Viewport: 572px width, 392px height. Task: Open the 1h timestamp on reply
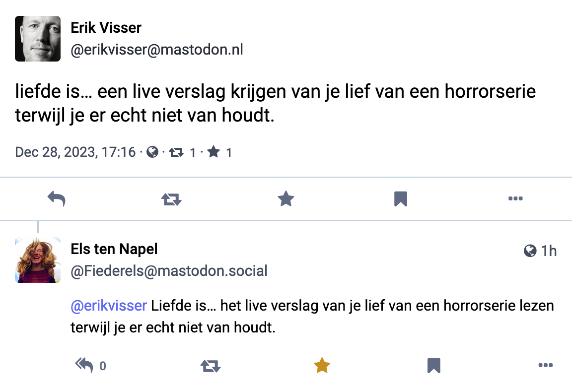[549, 251]
